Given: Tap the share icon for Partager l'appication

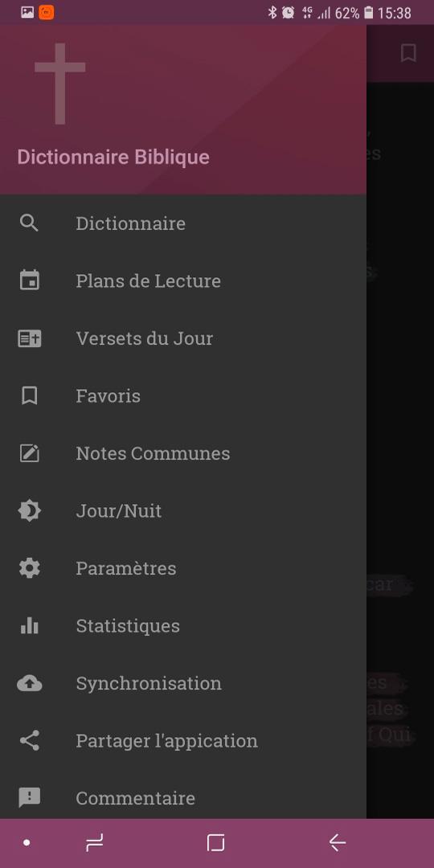Looking at the screenshot, I should click(x=30, y=741).
